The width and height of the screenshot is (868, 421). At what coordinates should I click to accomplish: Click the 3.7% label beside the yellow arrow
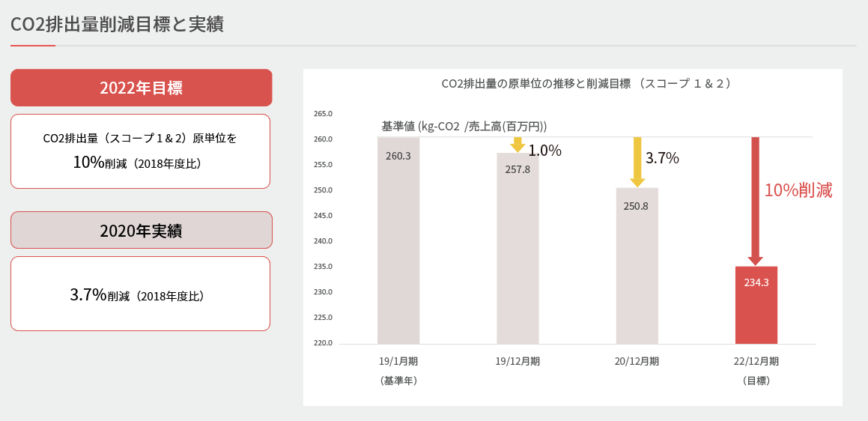point(662,158)
